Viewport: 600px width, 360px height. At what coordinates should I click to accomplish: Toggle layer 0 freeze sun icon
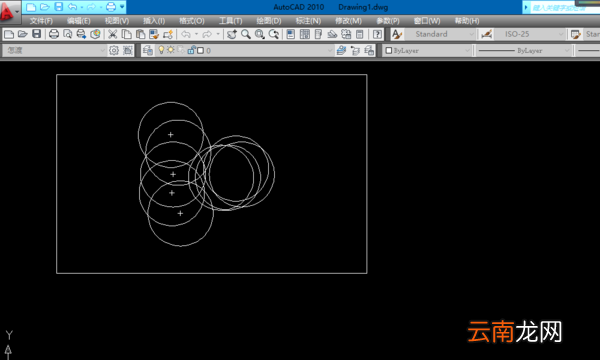(x=171, y=50)
